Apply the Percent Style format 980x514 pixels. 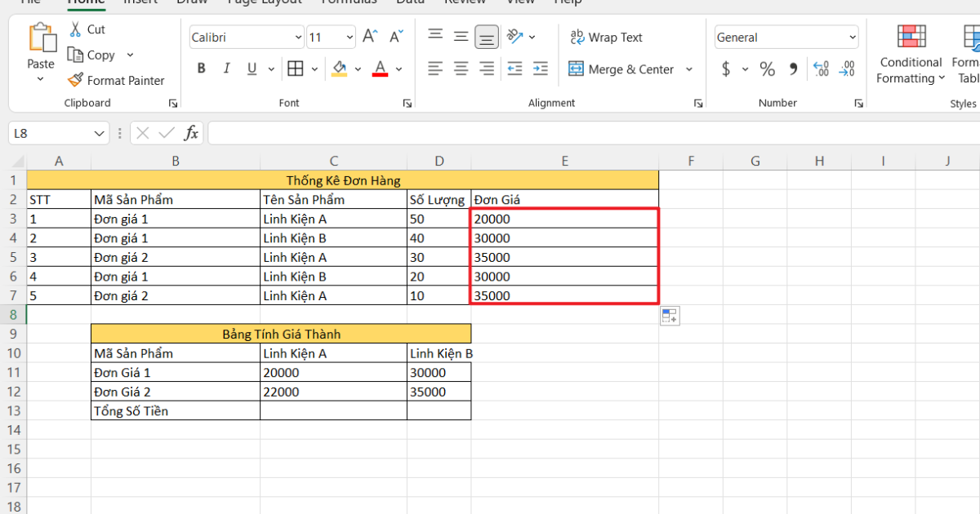tap(767, 69)
